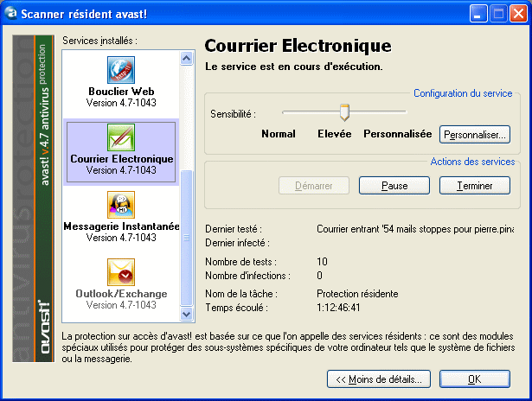Set sensitivity to Elevée label
This screenshot has height=401, width=532.
click(335, 134)
